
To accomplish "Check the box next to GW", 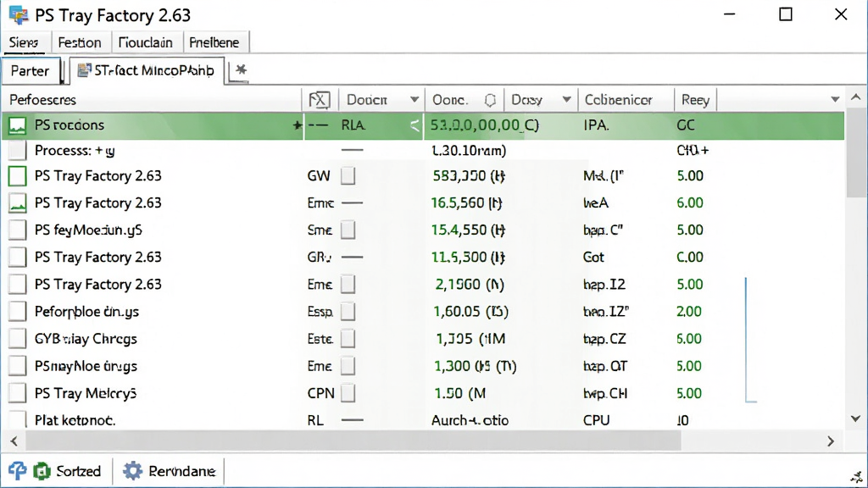I will (348, 176).
